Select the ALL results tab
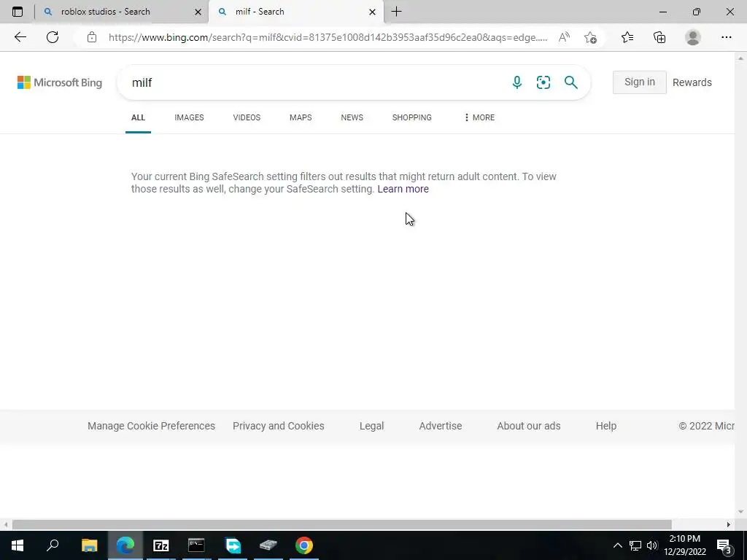747x560 pixels. 138,117
